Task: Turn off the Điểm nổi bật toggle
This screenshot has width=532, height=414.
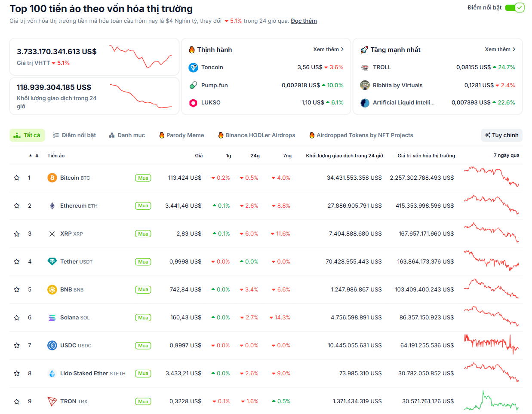Action: click(514, 7)
